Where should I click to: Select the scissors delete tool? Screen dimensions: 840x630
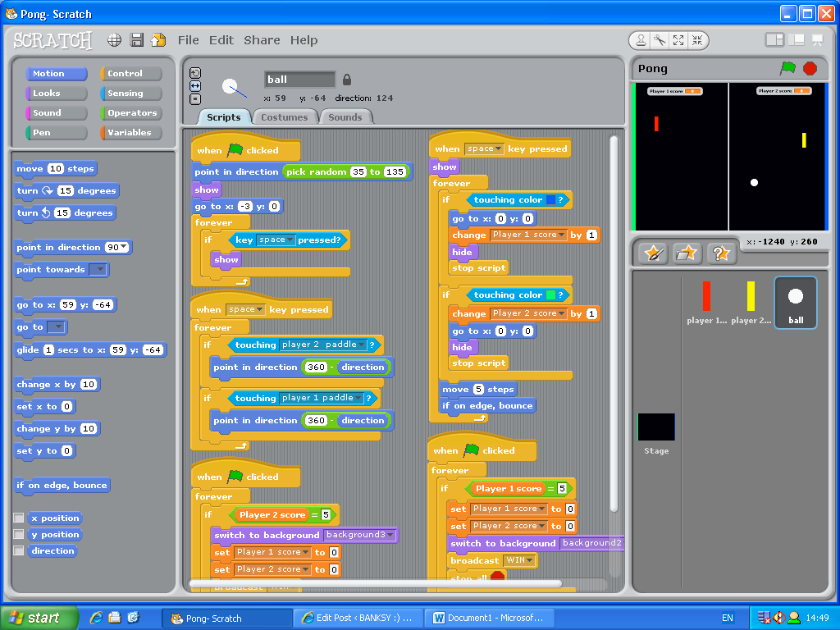point(660,40)
